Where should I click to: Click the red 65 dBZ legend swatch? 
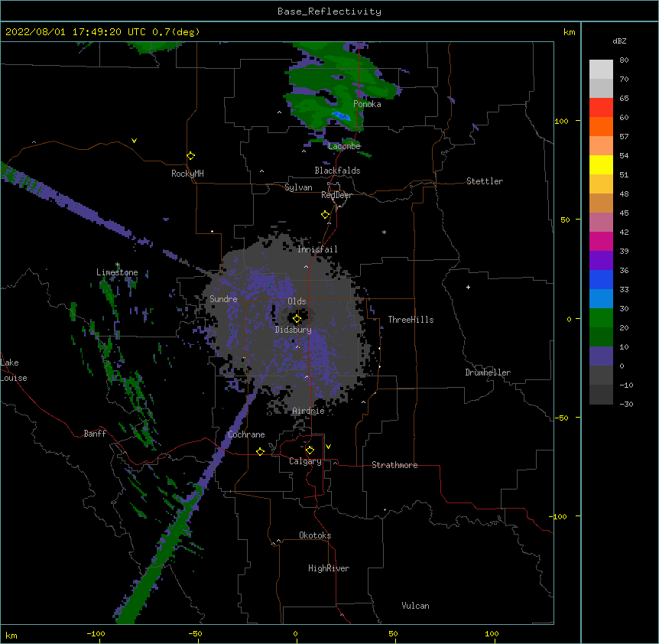pos(601,107)
